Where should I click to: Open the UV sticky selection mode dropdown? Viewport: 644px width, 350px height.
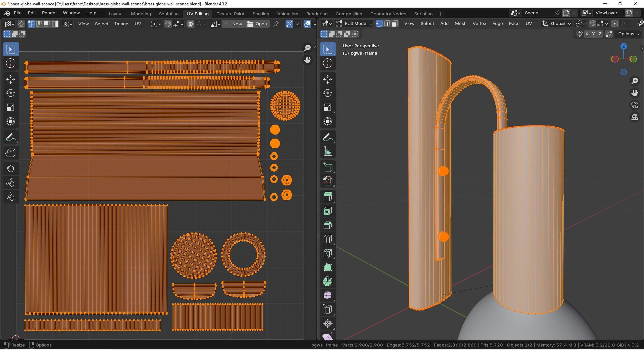coord(67,24)
